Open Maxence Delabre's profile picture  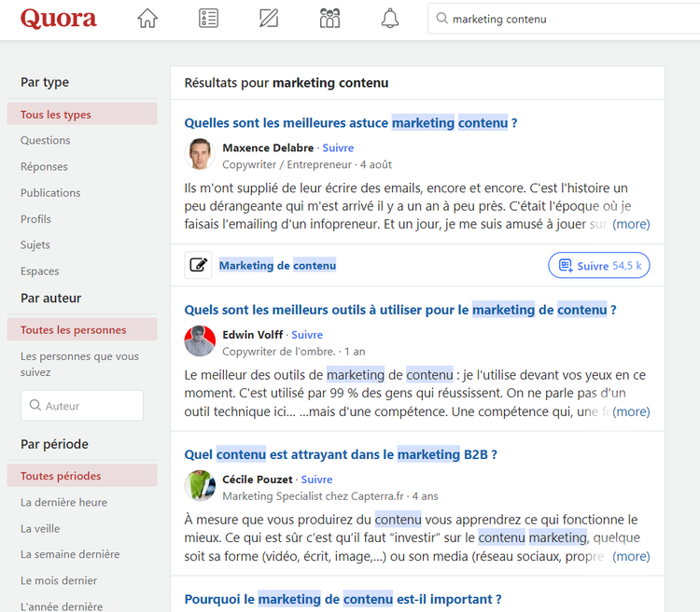tap(200, 154)
